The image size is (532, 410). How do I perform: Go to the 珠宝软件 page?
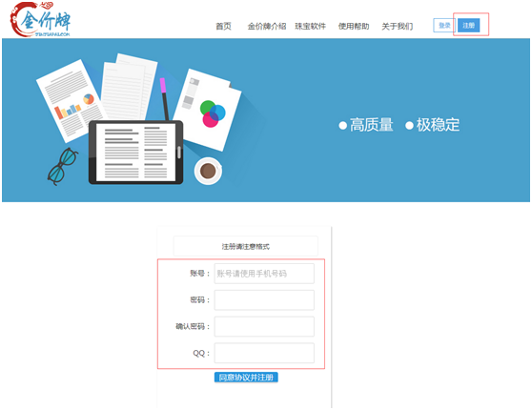pyautogui.click(x=310, y=26)
